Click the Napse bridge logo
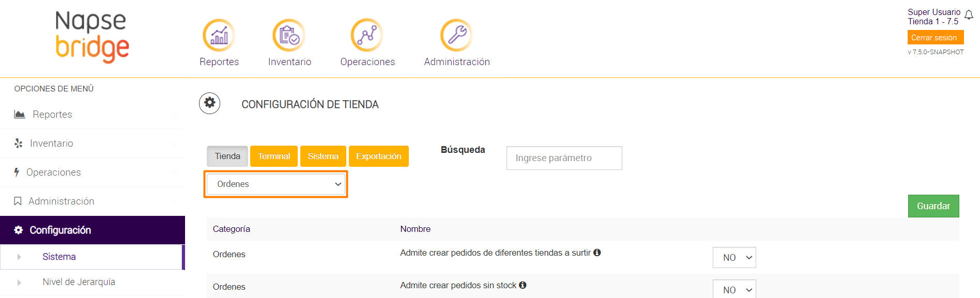The height and width of the screenshot is (298, 980). tap(92, 37)
